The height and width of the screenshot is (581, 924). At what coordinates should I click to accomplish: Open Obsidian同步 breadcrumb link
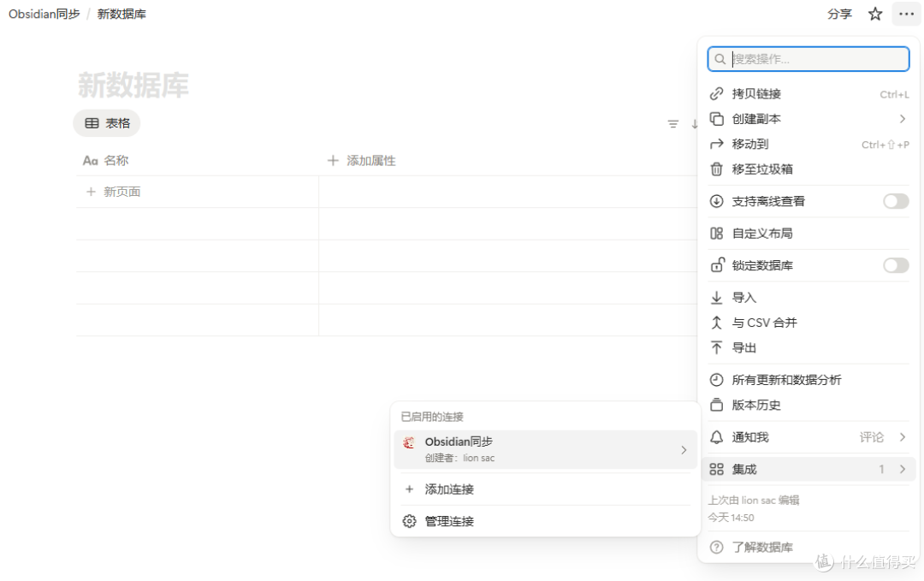click(44, 14)
